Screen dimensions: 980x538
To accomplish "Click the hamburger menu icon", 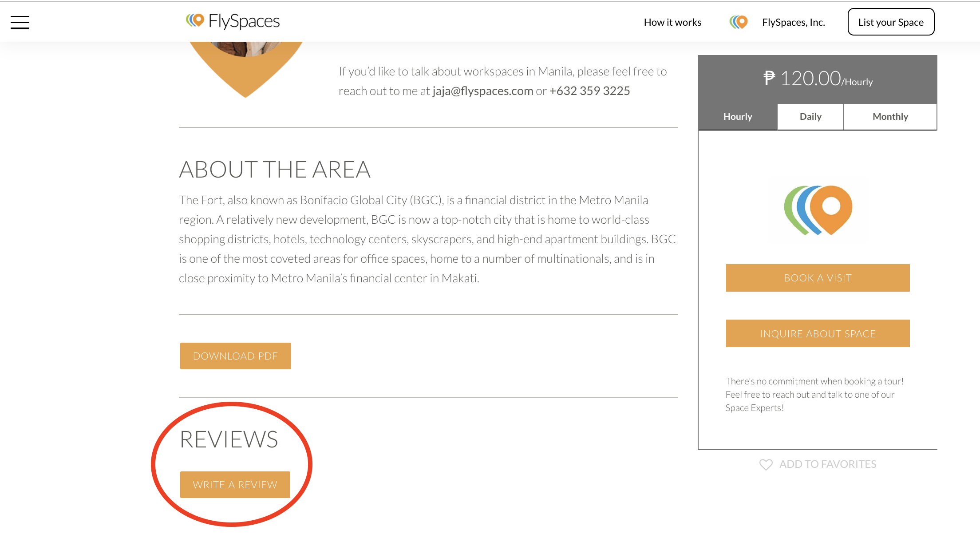I will (19, 22).
